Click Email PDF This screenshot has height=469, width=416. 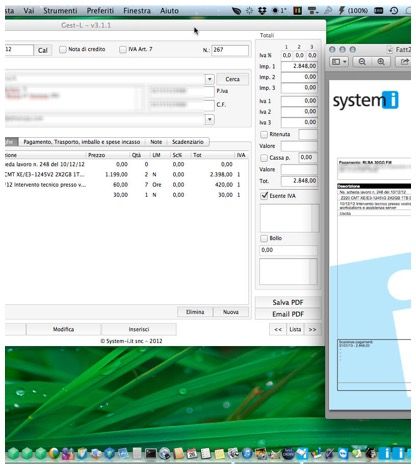(x=288, y=314)
